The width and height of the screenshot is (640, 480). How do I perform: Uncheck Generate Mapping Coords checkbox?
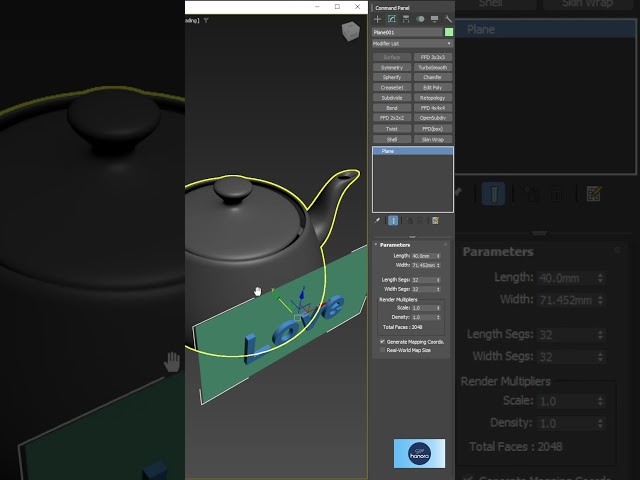(x=382, y=342)
